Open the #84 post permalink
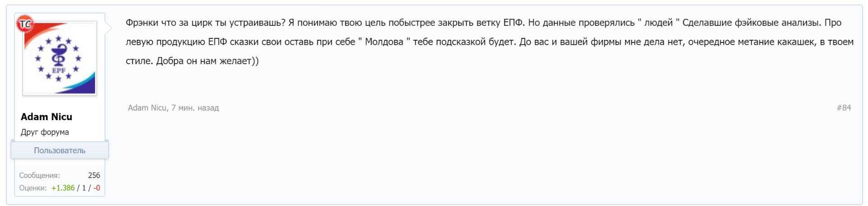Image resolution: width=868 pixels, height=206 pixels. (x=844, y=108)
